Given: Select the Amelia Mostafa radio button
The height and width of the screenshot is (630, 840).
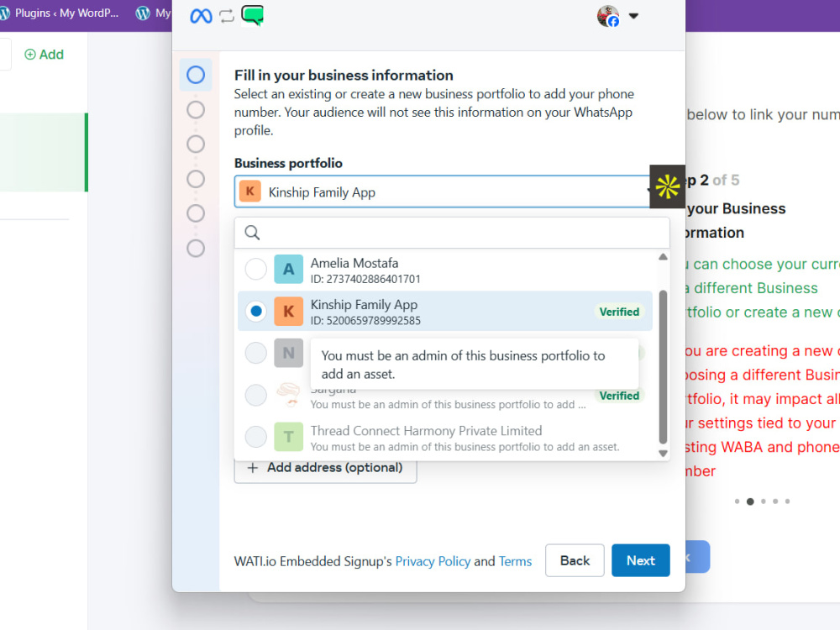Looking at the screenshot, I should (255, 269).
